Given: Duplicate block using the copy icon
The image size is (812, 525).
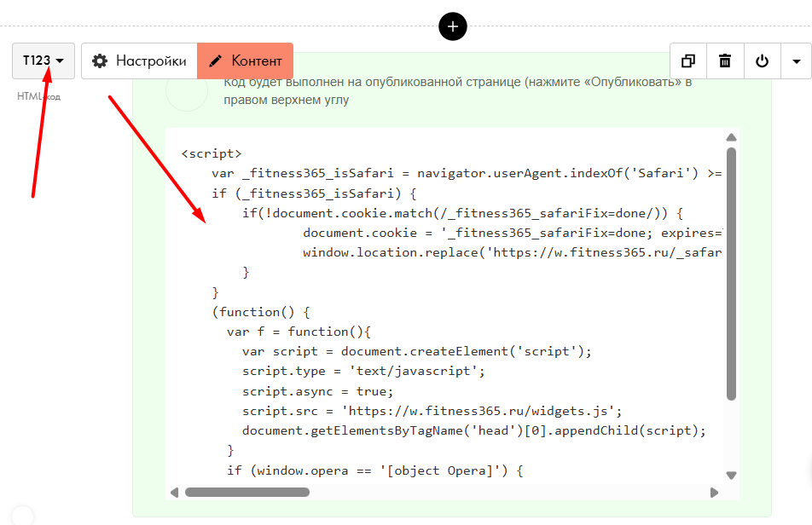Looking at the screenshot, I should (688, 61).
